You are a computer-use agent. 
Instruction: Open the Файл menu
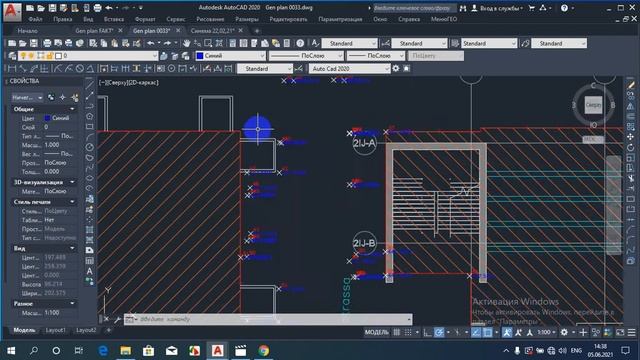(36, 19)
